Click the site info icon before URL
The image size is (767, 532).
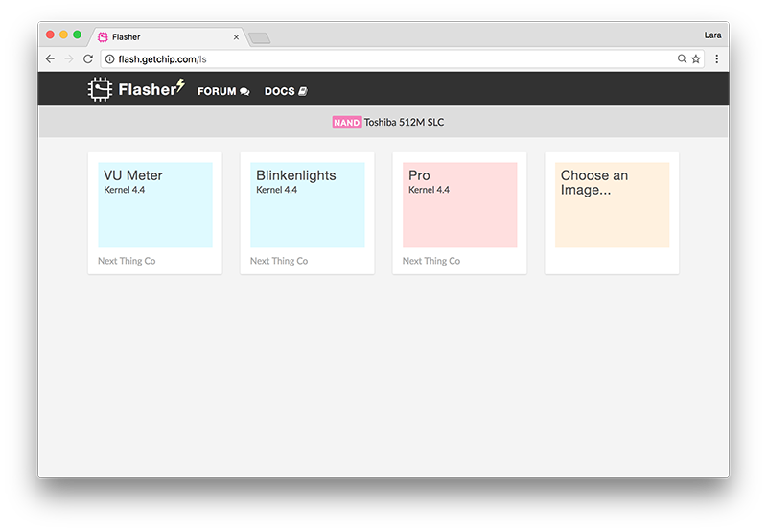tap(109, 59)
